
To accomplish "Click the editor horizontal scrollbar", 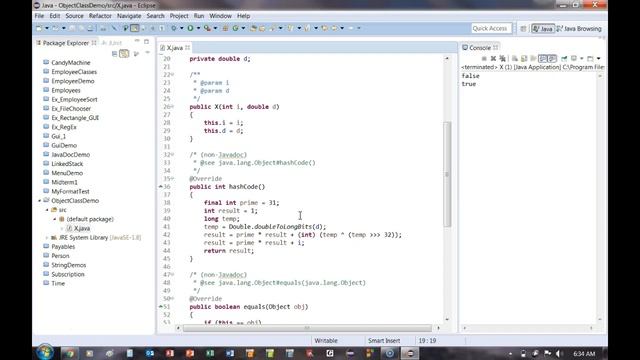I will (307, 328).
